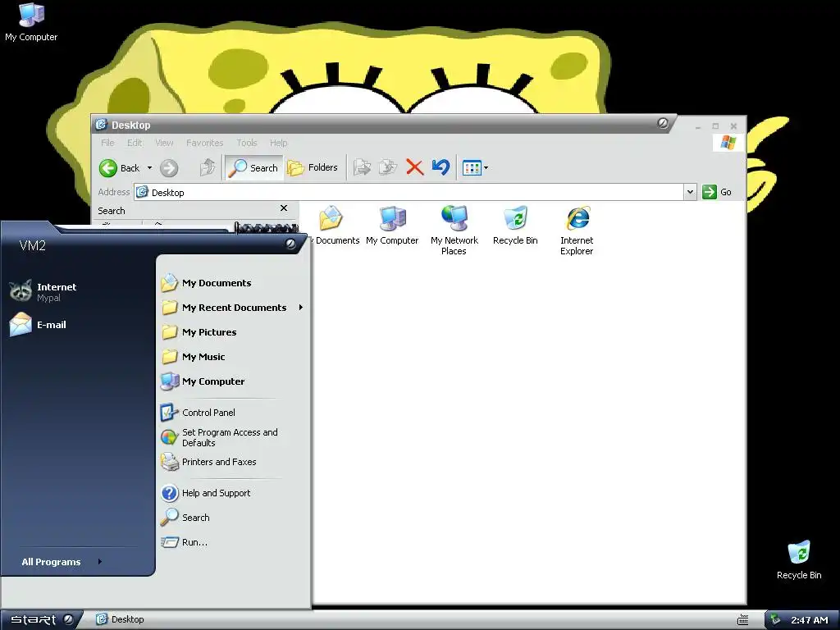This screenshot has width=840, height=630.
Task: Click Run... in Start menu
Action: coord(185,542)
